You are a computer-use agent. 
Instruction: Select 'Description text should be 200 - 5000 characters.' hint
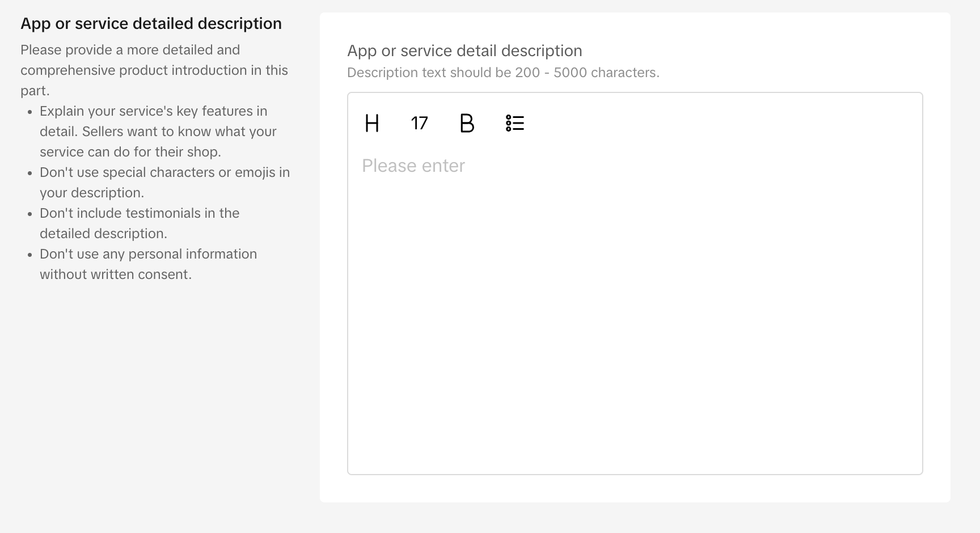click(x=503, y=73)
